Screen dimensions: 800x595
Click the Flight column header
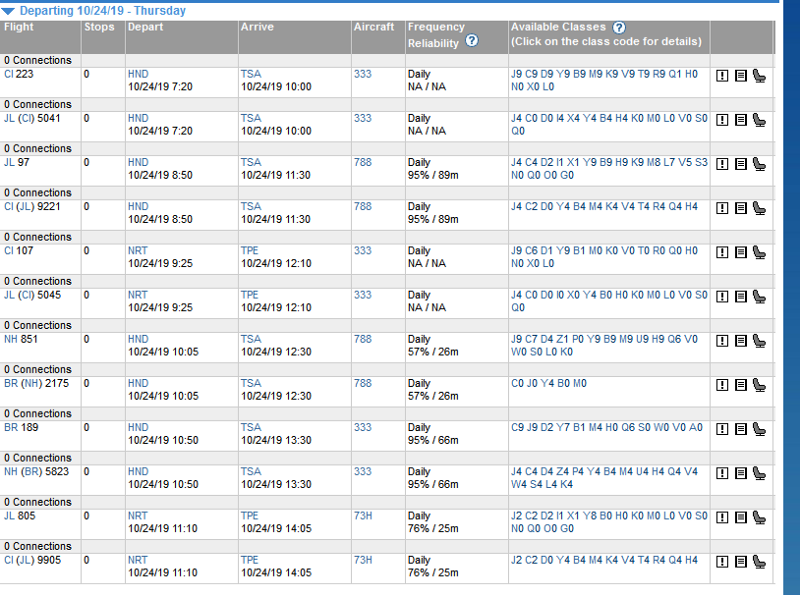19,27
